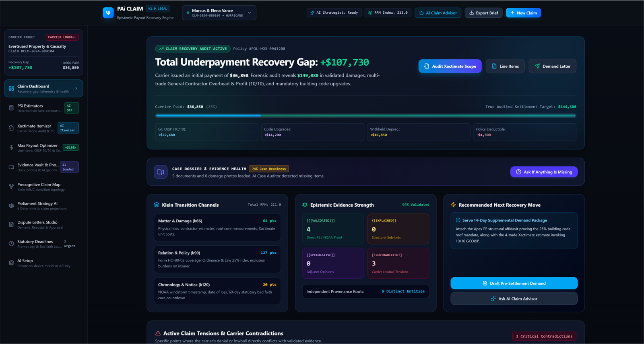Image resolution: width=644 pixels, height=344 pixels.
Task: Click the SPECULATIVE evidence tile
Action: [333, 263]
